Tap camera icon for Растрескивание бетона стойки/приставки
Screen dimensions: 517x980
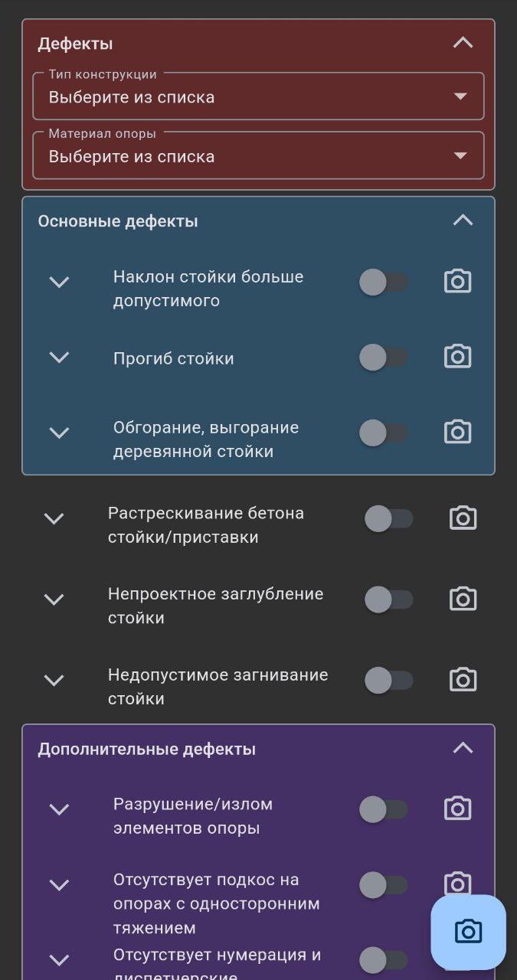tap(463, 518)
